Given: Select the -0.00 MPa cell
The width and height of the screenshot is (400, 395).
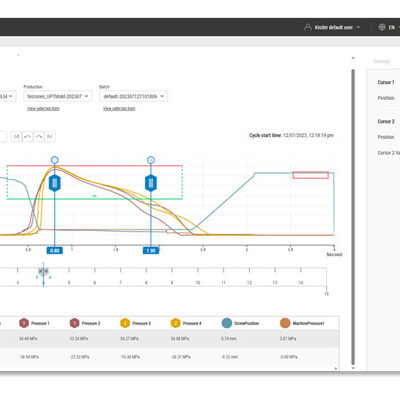Looking at the screenshot, I should 289,357.
